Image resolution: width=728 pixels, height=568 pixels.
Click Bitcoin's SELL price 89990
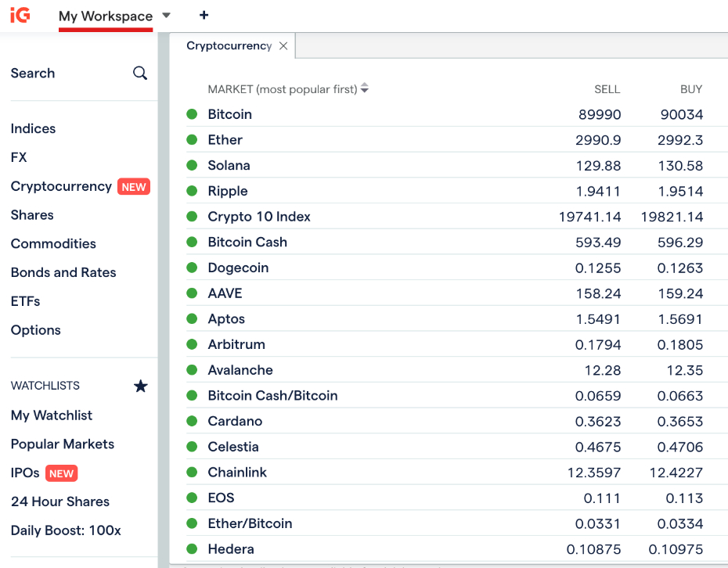point(601,113)
